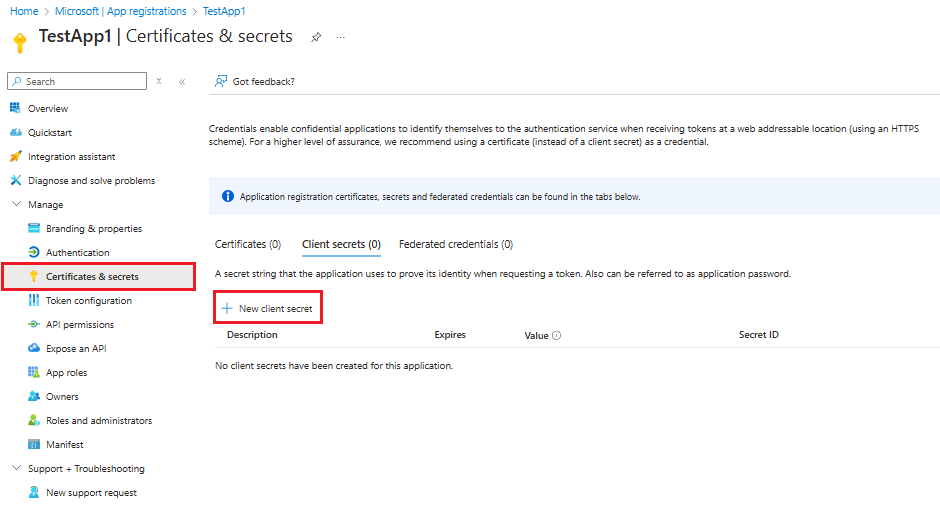Viewport: 940px width, 519px height.
Task: Click the Expose an API cloud icon
Action: point(34,348)
